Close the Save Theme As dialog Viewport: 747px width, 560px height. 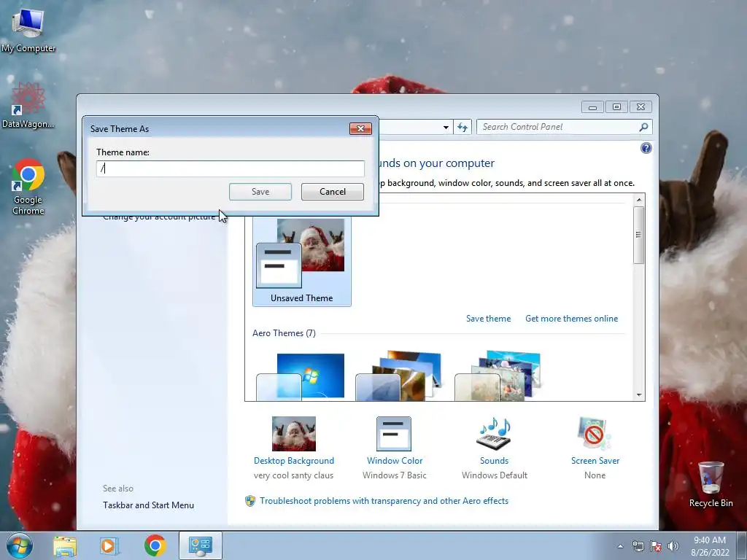coord(360,128)
